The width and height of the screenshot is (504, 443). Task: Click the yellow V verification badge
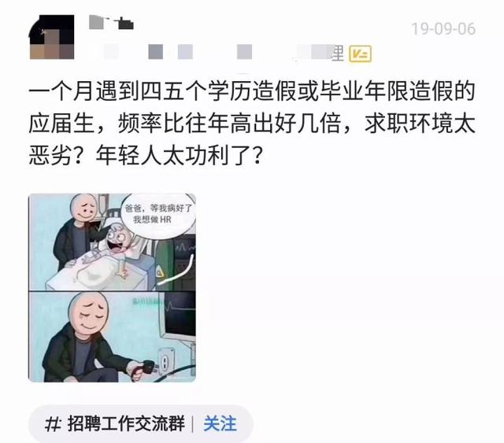pyautogui.click(x=361, y=54)
